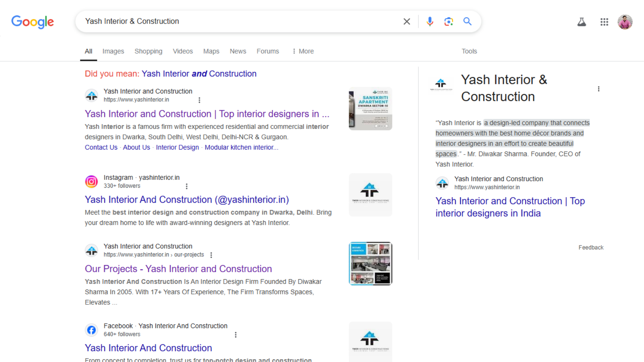Screen dimensions: 644x362
Task: Click Feedback under the knowledge panel
Action: pyautogui.click(x=591, y=248)
